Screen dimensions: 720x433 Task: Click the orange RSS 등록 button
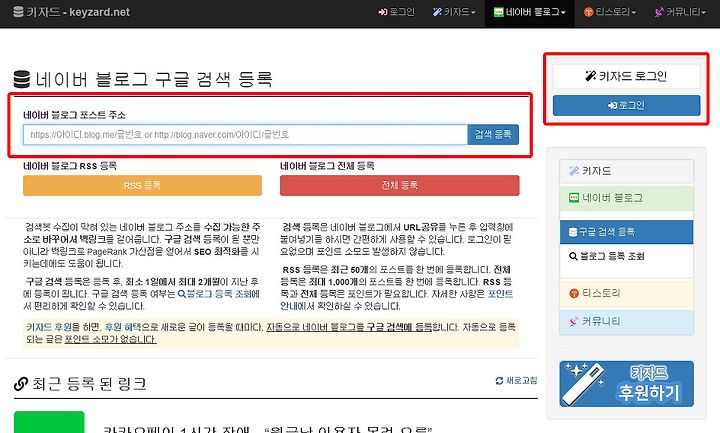pyautogui.click(x=142, y=186)
